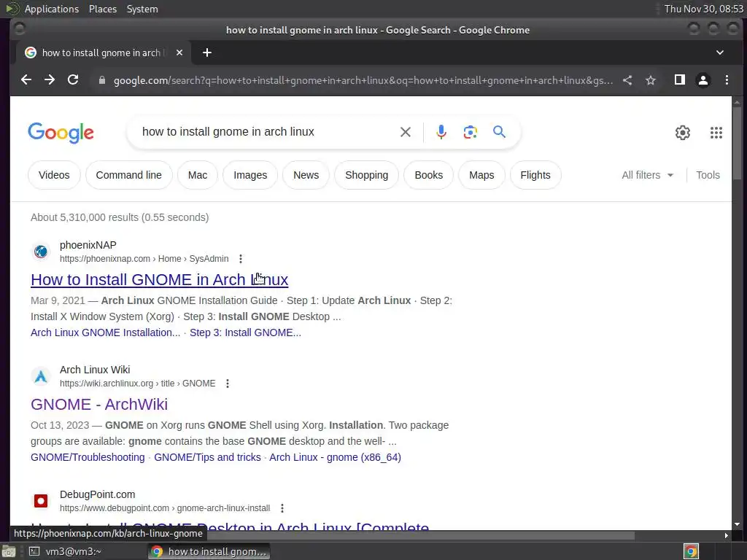Open a new browser tab
Screen dimensions: 747x560
point(206,52)
